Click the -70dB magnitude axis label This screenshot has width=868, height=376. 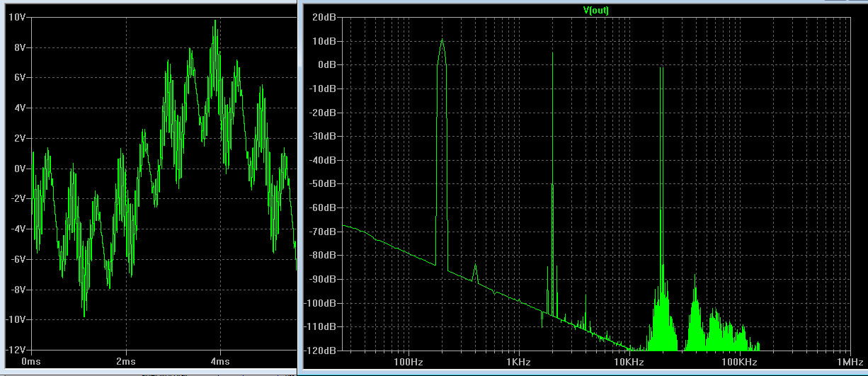click(323, 232)
